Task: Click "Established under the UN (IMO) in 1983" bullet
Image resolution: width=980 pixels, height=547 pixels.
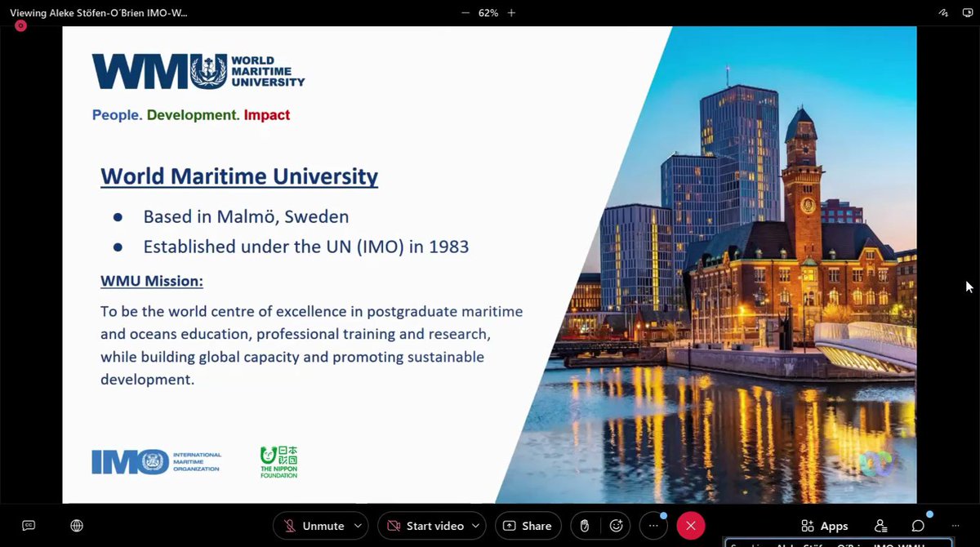Action: pos(306,247)
